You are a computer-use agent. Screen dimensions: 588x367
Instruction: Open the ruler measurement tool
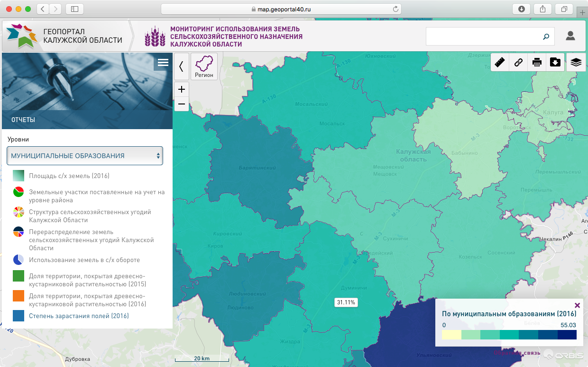(x=499, y=62)
